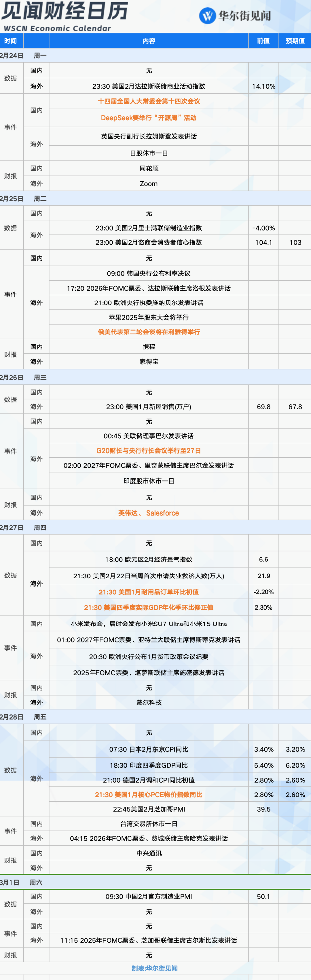Click the 华尔街见闻 brand name text
The image size is (311, 980).
point(244,16)
